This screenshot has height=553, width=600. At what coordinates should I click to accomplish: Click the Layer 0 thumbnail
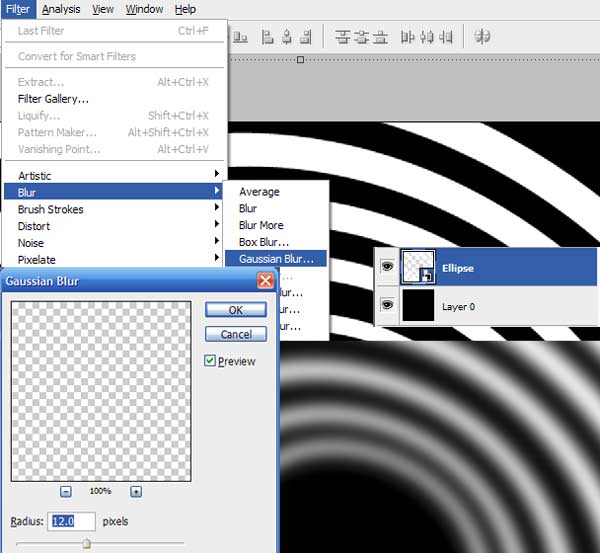coord(418,305)
